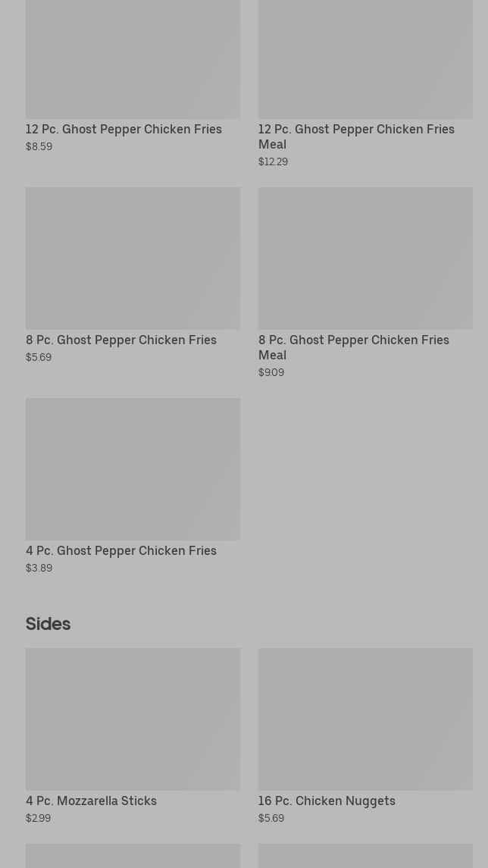Select the $12.29 meal price
The image size is (488, 868).
[x=273, y=161]
